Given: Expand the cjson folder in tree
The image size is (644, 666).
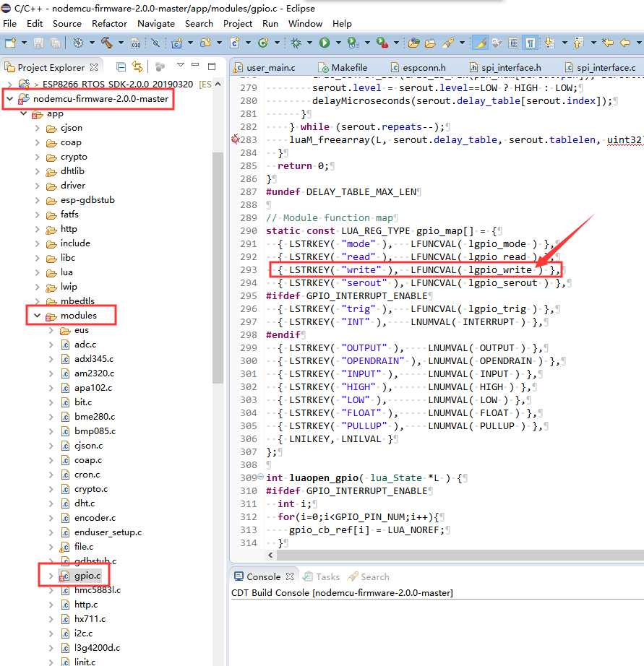Looking at the screenshot, I should click(38, 128).
